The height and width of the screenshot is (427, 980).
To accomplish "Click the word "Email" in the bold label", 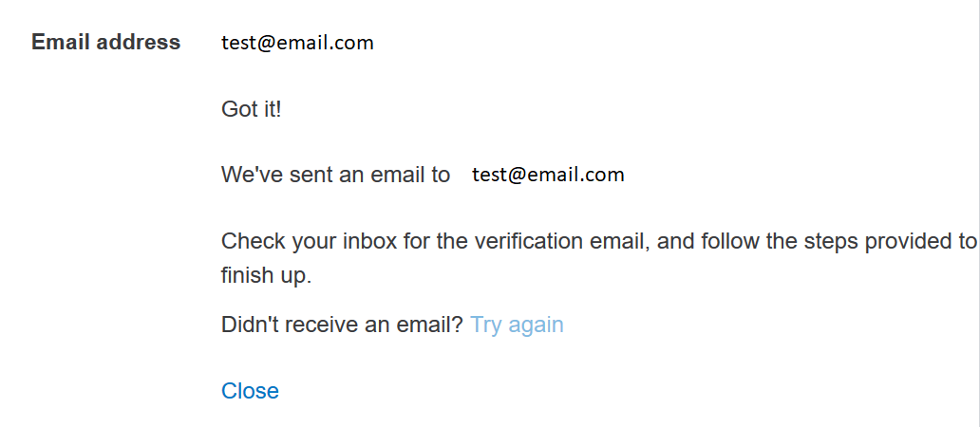I will pos(62,43).
